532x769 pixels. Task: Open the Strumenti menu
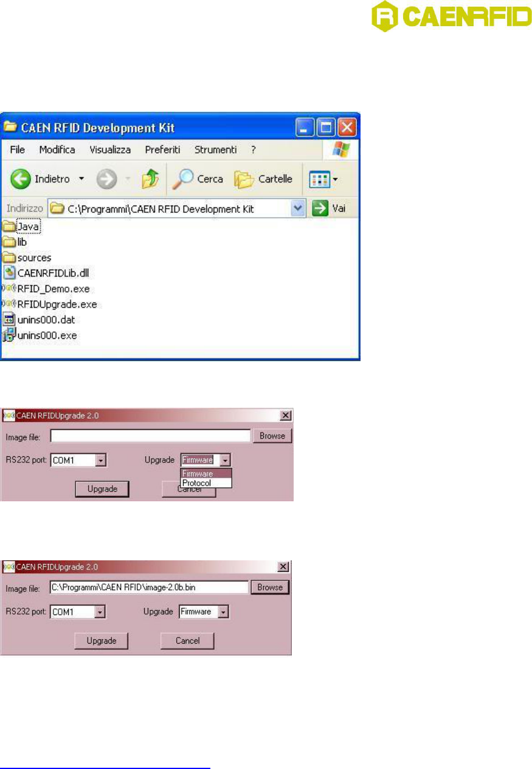(x=215, y=150)
